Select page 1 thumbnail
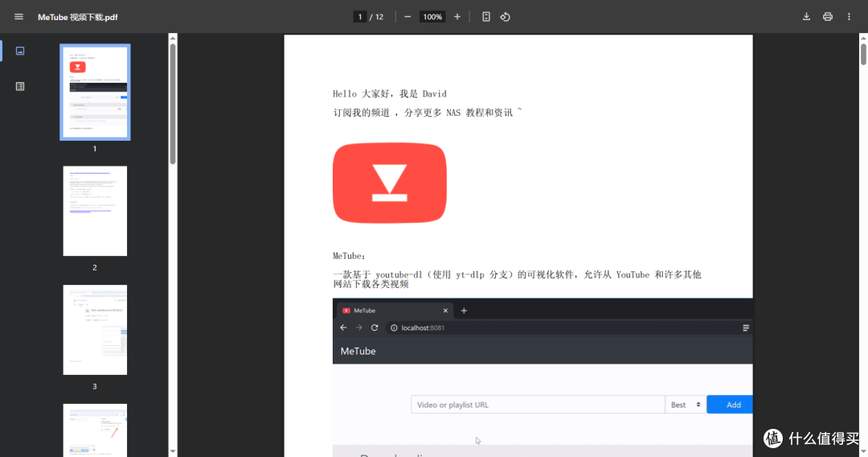This screenshot has height=457, width=868. pos(95,92)
